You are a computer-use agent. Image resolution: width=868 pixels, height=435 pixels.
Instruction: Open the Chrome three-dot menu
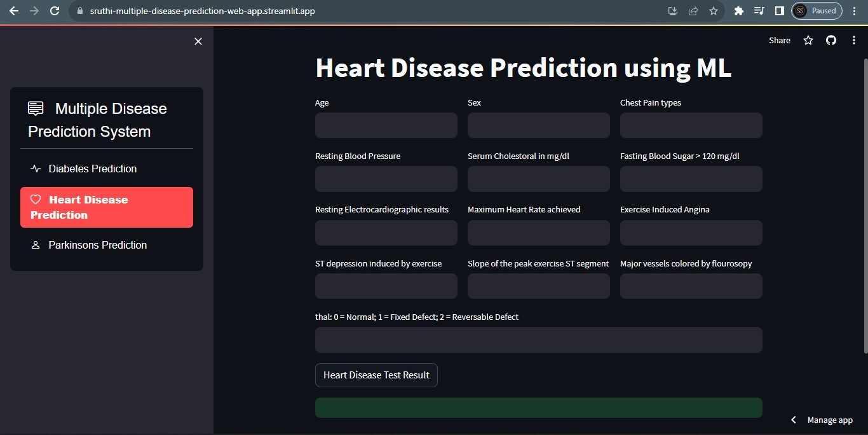coord(855,11)
